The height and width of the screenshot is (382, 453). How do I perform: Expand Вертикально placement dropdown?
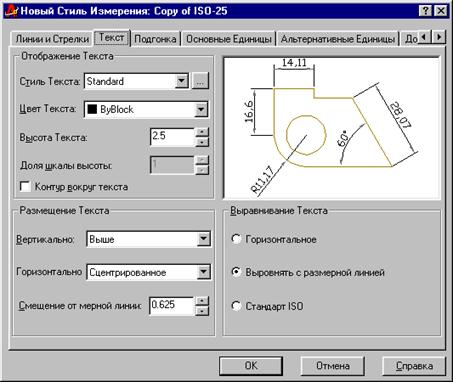click(203, 239)
